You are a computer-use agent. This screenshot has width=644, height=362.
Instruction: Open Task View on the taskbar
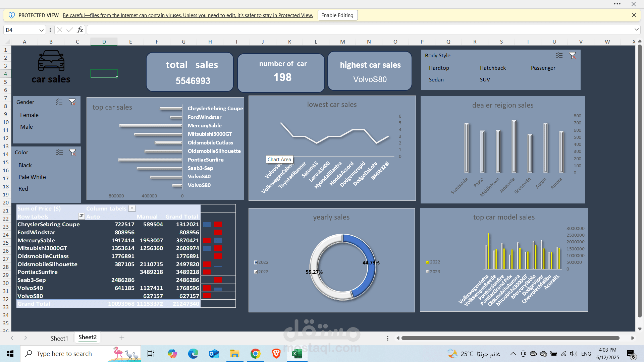point(151,354)
